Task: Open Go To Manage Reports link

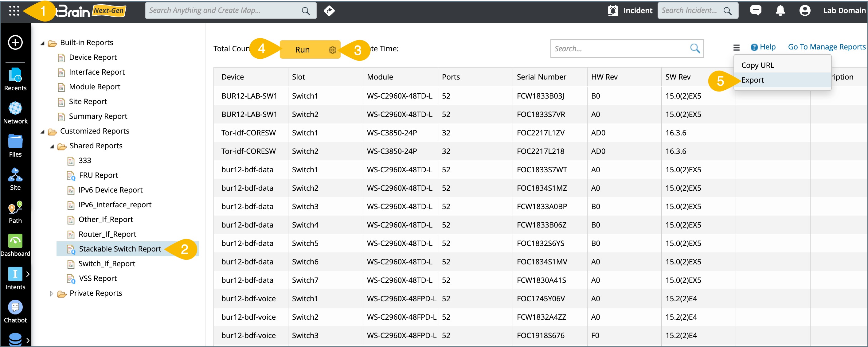Action: coord(827,47)
